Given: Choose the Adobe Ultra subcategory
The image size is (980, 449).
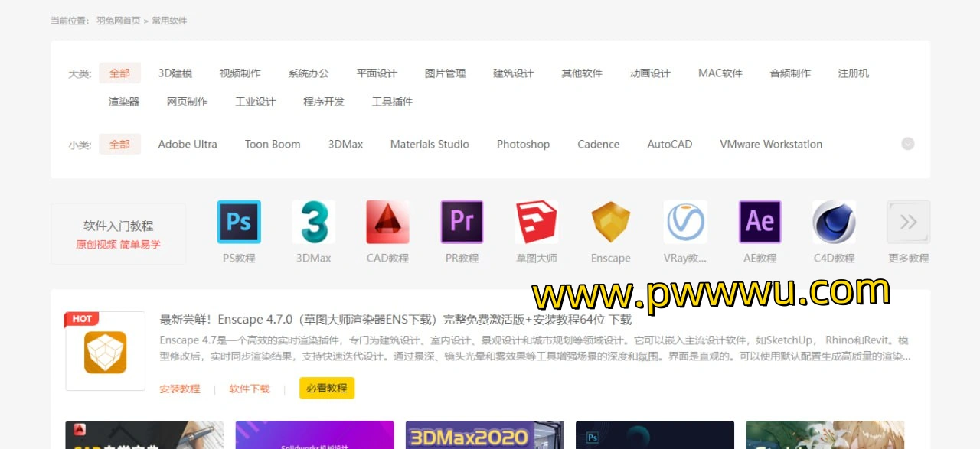Looking at the screenshot, I should [188, 144].
